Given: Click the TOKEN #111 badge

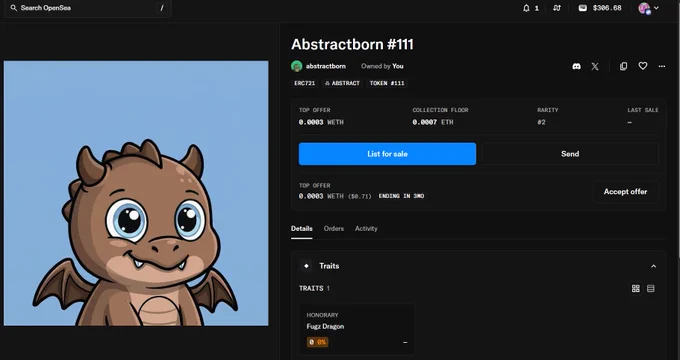Looking at the screenshot, I should click(387, 83).
